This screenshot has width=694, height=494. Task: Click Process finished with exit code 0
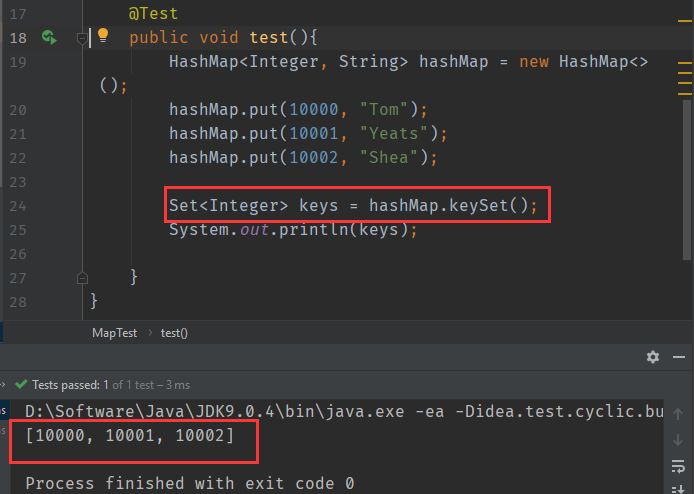190,483
